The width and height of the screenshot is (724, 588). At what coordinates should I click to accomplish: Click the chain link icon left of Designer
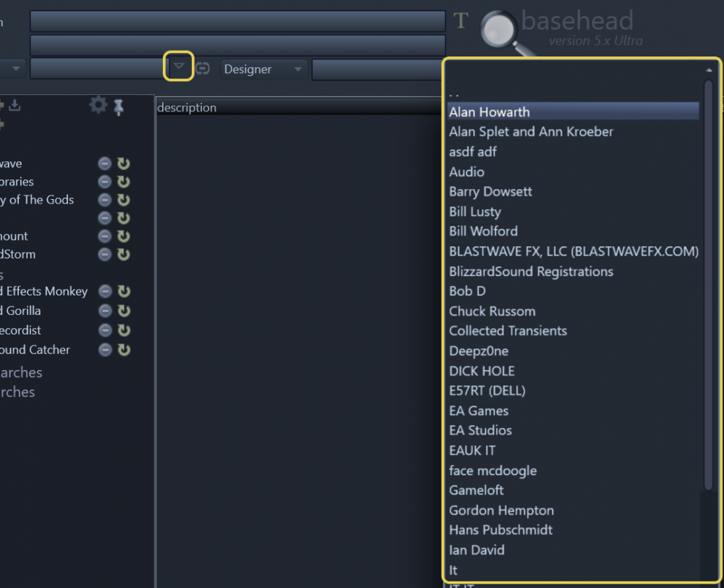pos(202,68)
